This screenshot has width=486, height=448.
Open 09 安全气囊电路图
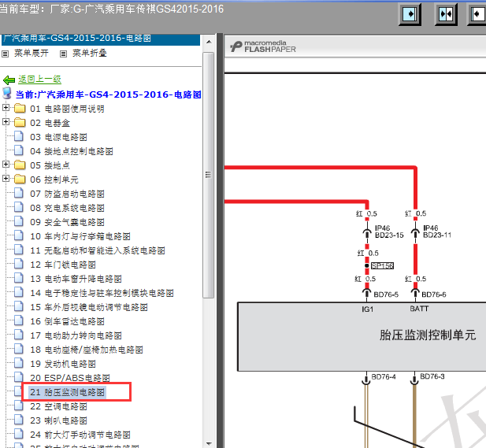point(67,223)
